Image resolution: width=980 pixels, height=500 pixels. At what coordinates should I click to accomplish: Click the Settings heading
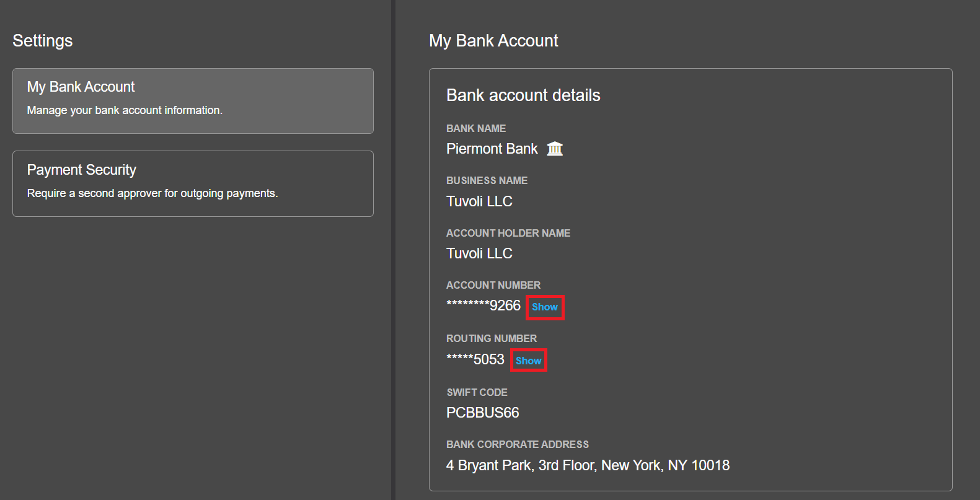(x=43, y=41)
